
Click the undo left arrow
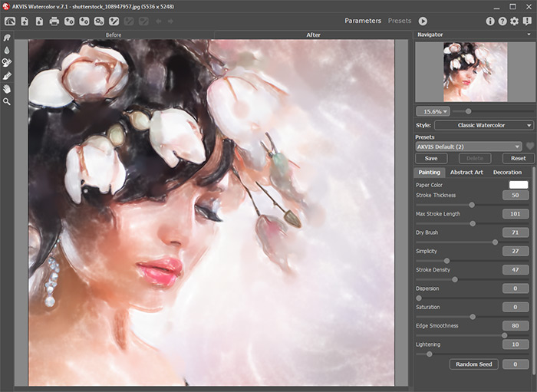[x=158, y=21]
